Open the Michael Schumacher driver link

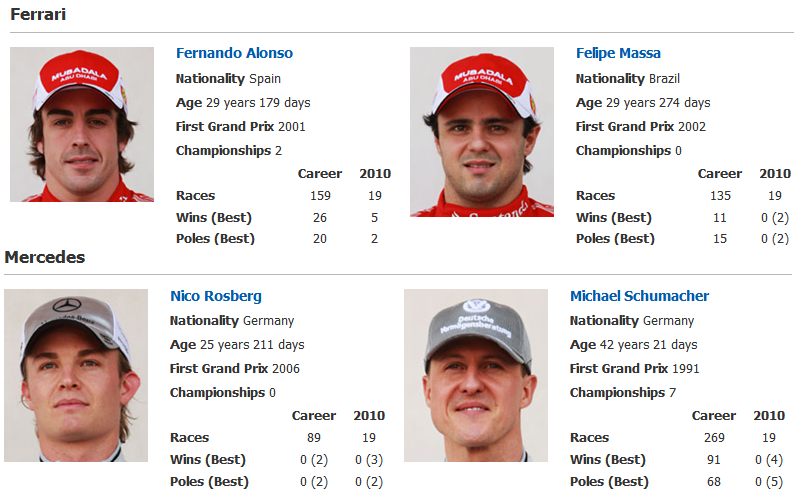(x=639, y=296)
